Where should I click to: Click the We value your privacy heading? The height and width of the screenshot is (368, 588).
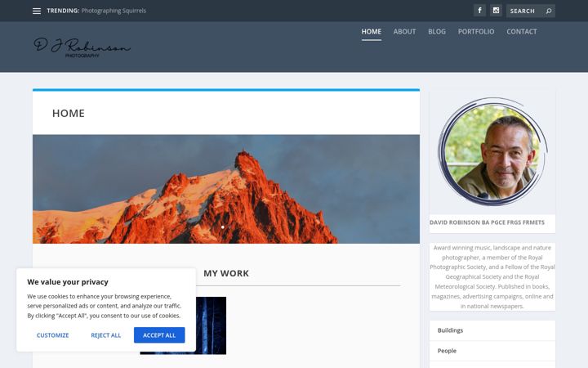[x=68, y=281]
